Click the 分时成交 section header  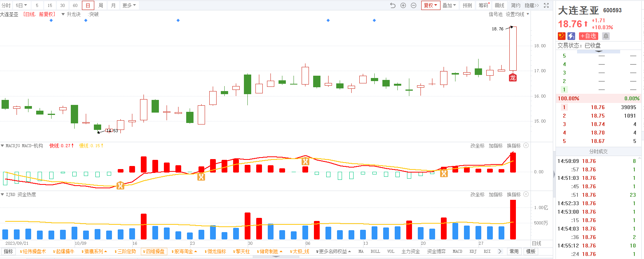point(598,151)
